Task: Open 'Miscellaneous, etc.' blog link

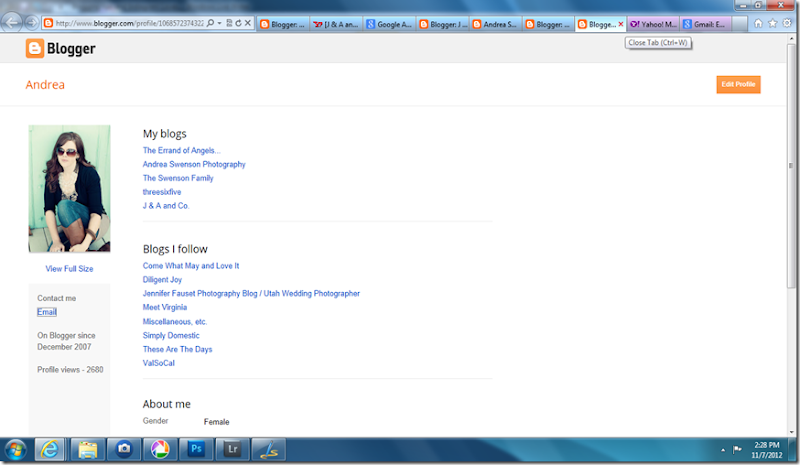Action: tap(175, 321)
